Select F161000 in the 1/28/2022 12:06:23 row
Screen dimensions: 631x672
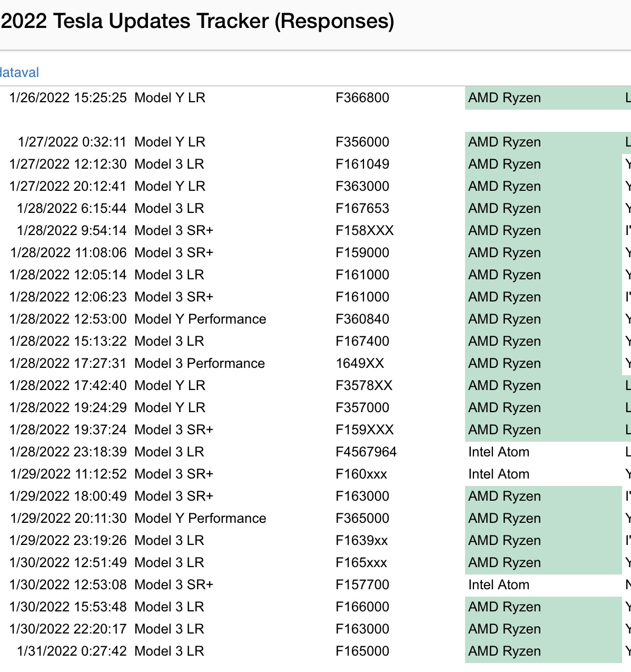point(362,297)
